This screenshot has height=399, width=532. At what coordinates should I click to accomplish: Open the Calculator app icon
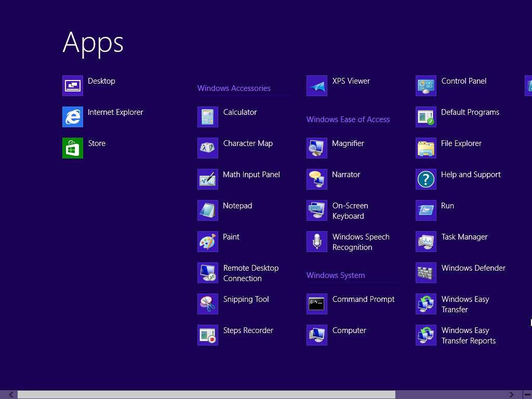coord(208,117)
